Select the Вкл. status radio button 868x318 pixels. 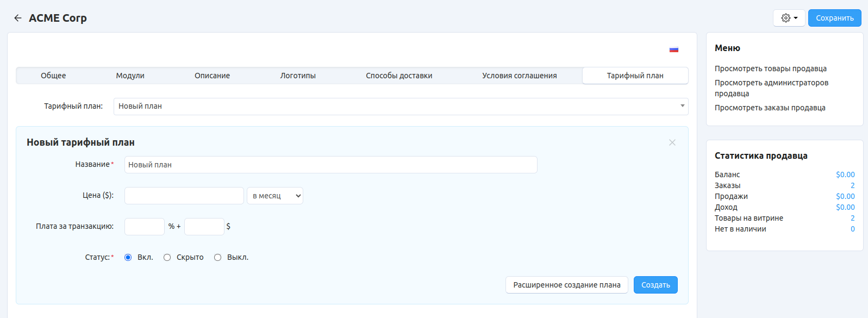[x=128, y=258]
